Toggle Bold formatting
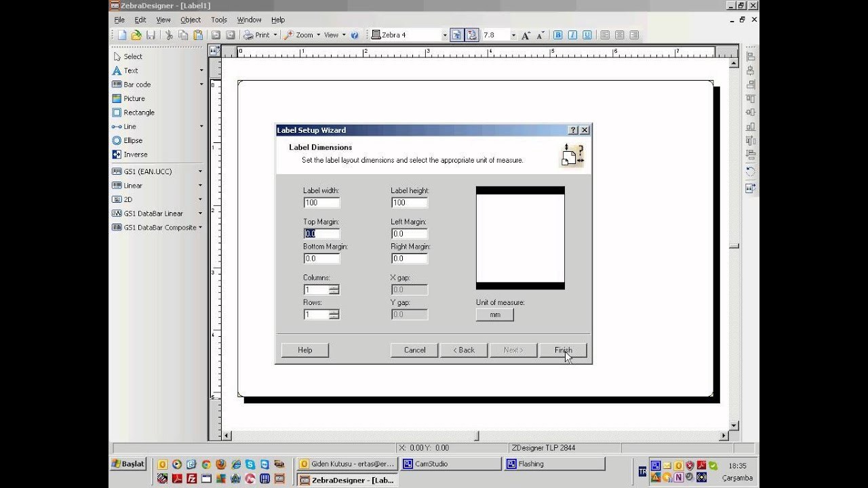The width and height of the screenshot is (868, 488). tap(558, 35)
